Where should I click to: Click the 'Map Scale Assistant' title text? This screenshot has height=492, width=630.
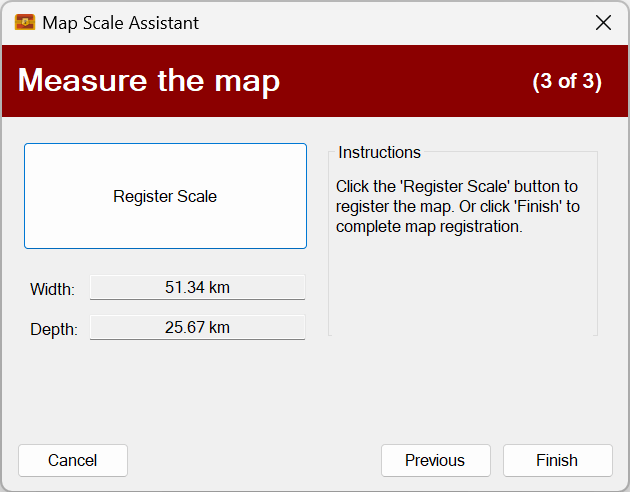[x=120, y=22]
